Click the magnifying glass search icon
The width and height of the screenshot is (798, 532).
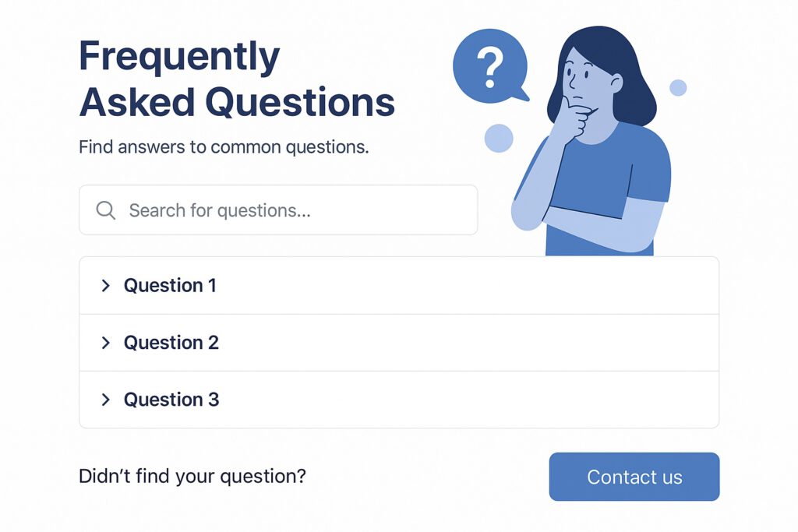(105, 210)
